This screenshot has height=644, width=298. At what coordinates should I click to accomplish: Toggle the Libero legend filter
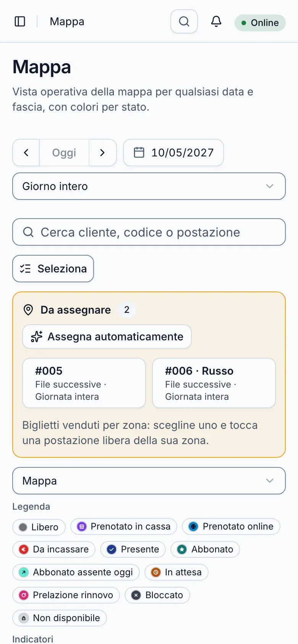(x=39, y=527)
